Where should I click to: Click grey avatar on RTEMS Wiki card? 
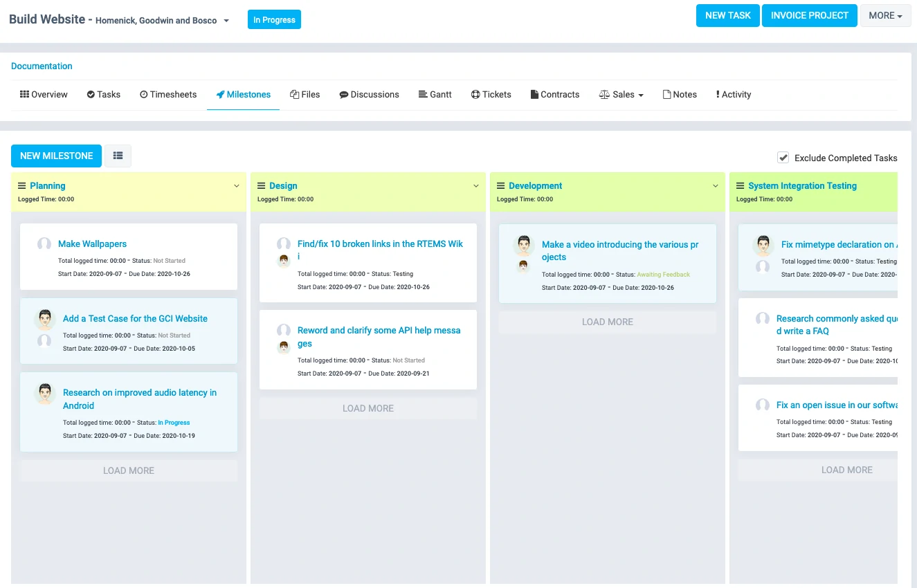[x=284, y=244]
